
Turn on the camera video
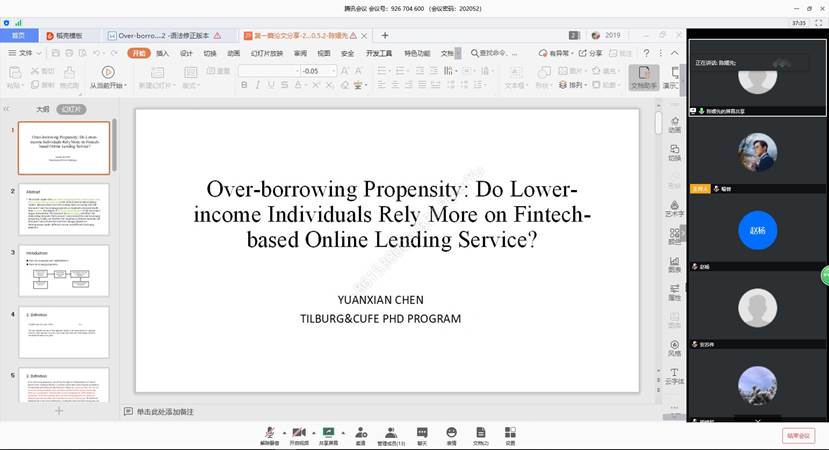[x=298, y=431]
